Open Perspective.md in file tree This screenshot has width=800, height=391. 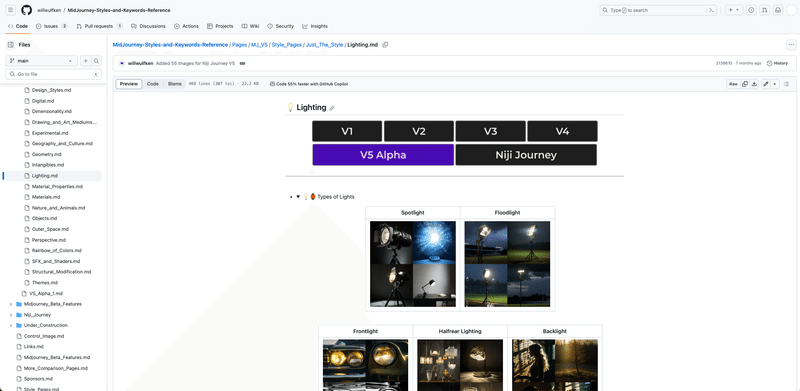(49, 240)
